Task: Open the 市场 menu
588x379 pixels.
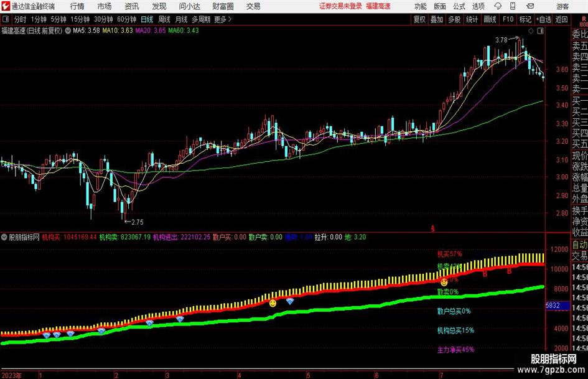Action: click(x=105, y=6)
